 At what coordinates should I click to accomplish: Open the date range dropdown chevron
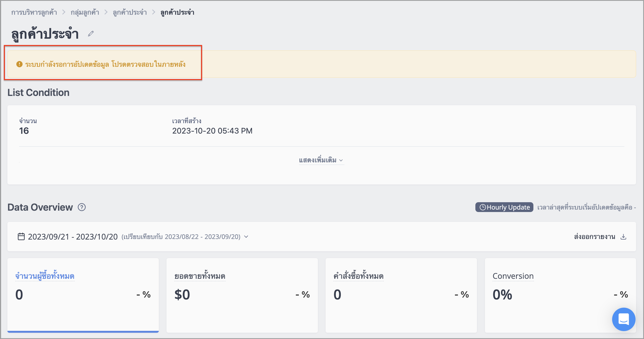point(246,237)
